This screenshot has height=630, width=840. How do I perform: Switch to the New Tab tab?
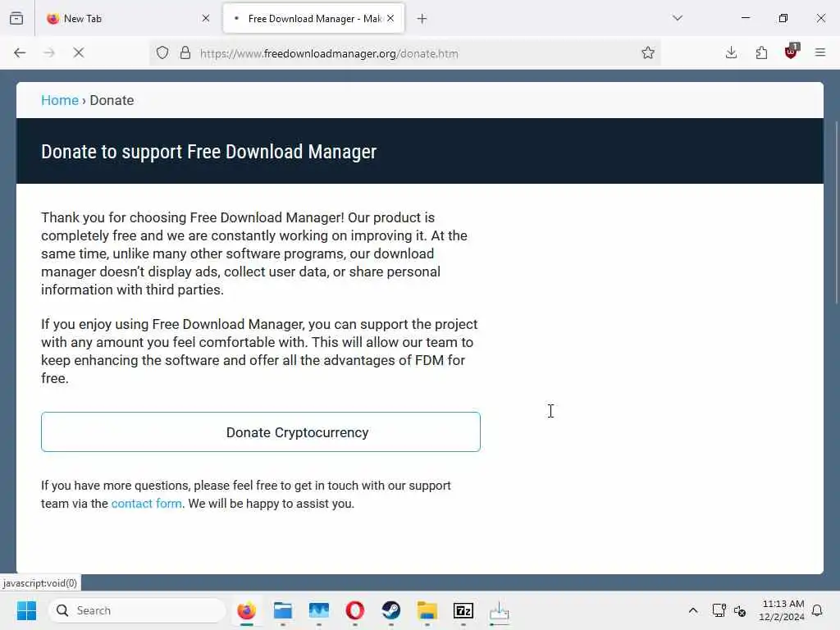pyautogui.click(x=129, y=19)
